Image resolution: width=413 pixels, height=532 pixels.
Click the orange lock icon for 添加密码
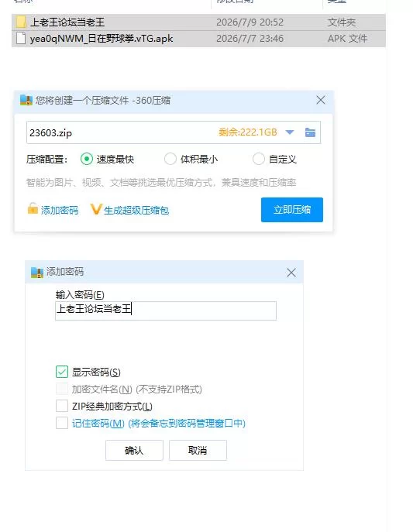coord(33,208)
